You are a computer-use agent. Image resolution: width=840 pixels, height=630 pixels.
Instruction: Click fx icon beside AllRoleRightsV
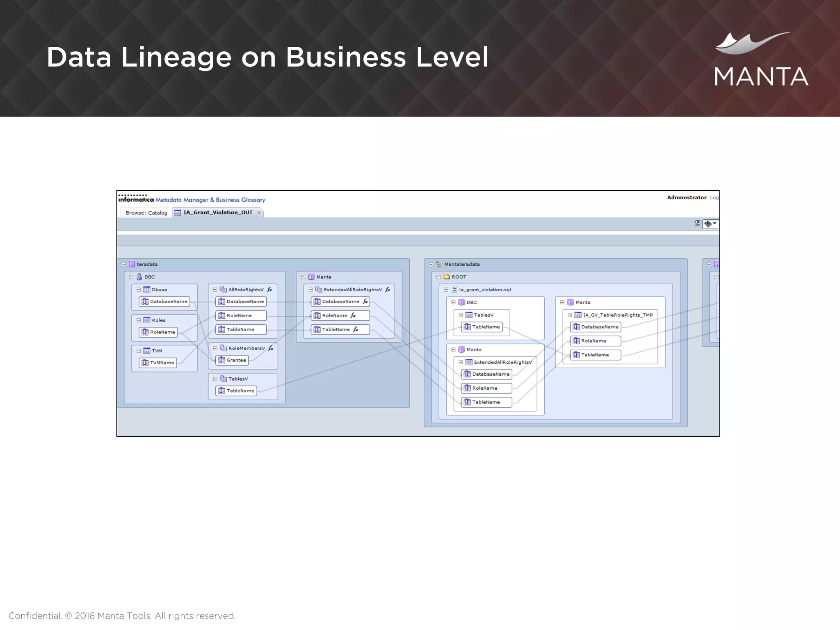click(x=269, y=290)
